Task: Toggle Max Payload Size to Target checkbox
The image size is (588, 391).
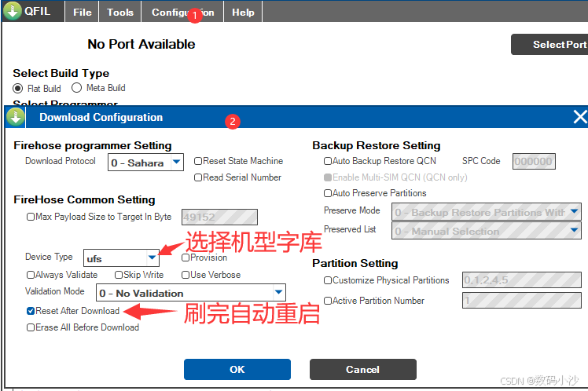Action: (x=31, y=217)
